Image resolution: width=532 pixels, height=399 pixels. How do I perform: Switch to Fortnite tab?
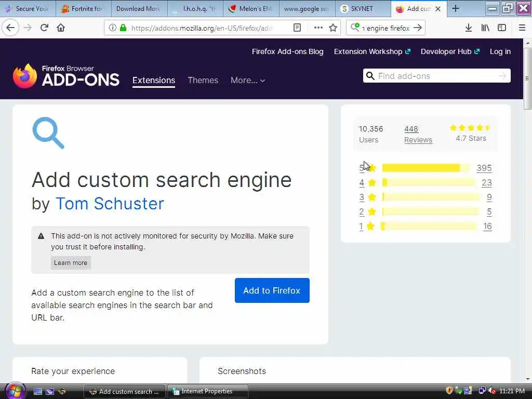84,9
